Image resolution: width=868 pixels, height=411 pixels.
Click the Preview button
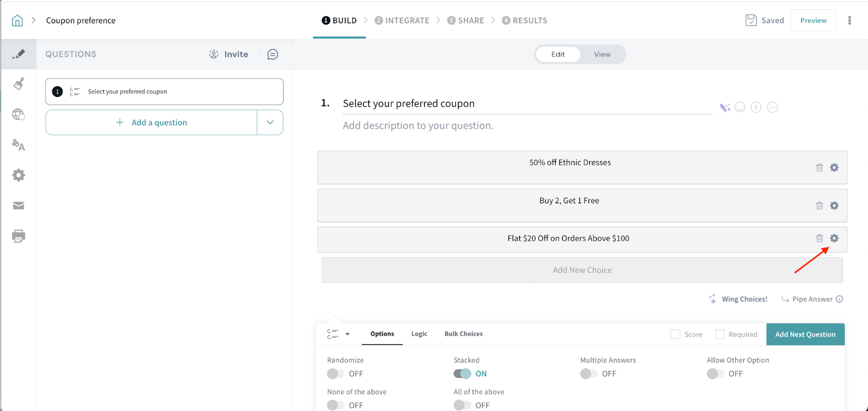tap(813, 21)
